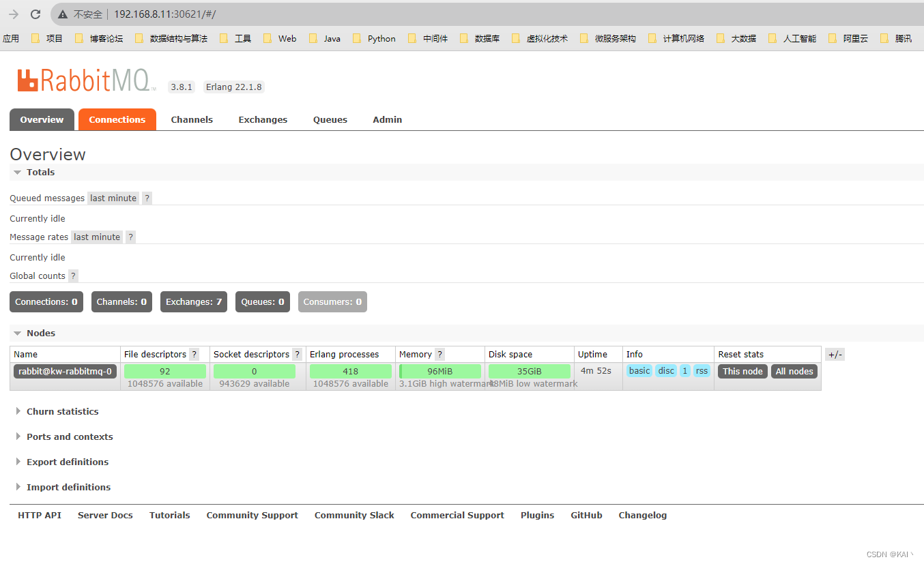Open the Python bookmark folder
Viewport: 924px width, 564px height.
pos(374,39)
